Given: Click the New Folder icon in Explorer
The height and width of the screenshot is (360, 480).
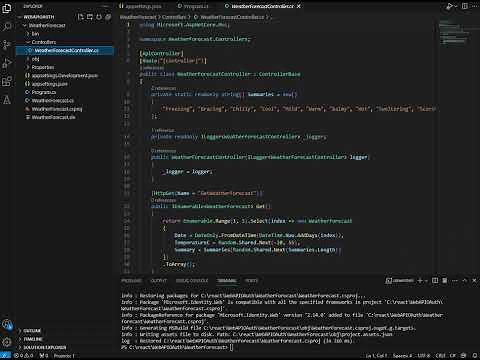Looking at the screenshot, I should (x=90, y=17).
